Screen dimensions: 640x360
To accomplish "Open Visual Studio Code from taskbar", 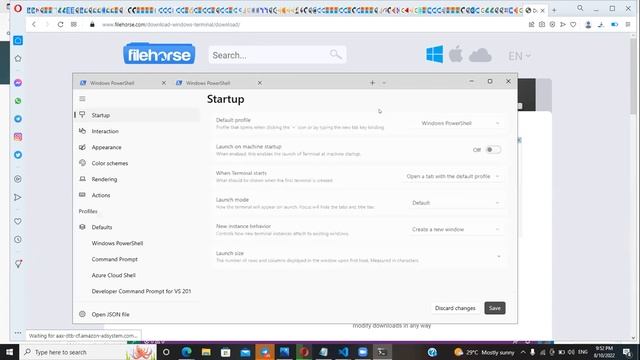I will 343,352.
